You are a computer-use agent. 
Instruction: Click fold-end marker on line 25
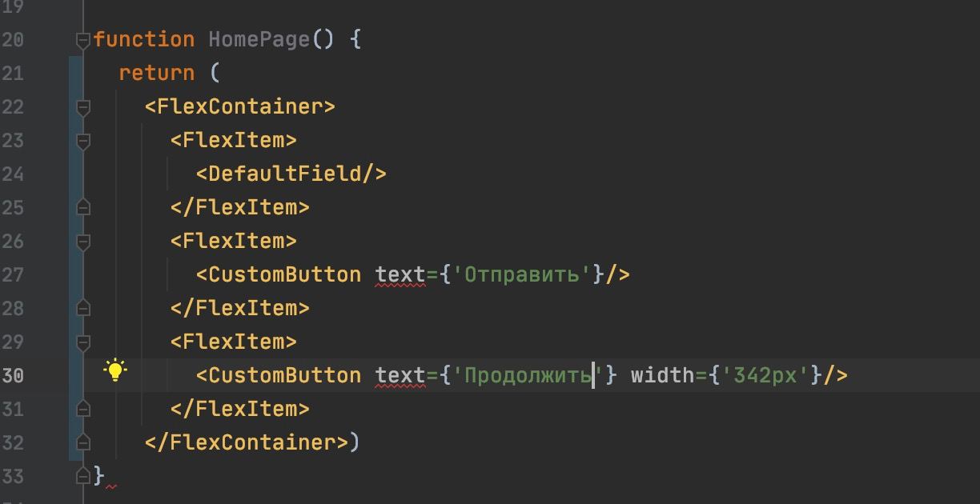point(82,207)
